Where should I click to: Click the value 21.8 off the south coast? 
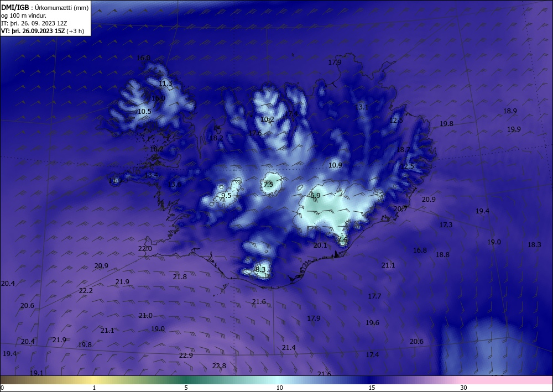180,277
